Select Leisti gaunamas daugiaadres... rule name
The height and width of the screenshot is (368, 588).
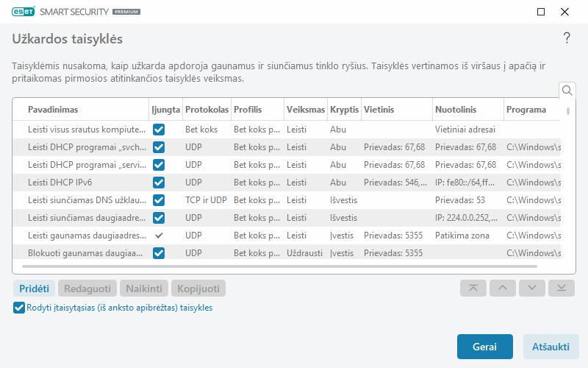87,236
